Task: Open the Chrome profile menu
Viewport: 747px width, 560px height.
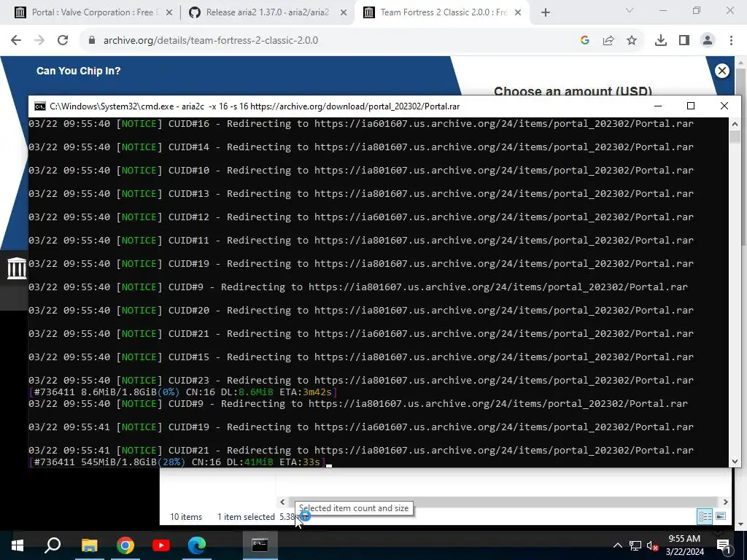Action: point(708,41)
